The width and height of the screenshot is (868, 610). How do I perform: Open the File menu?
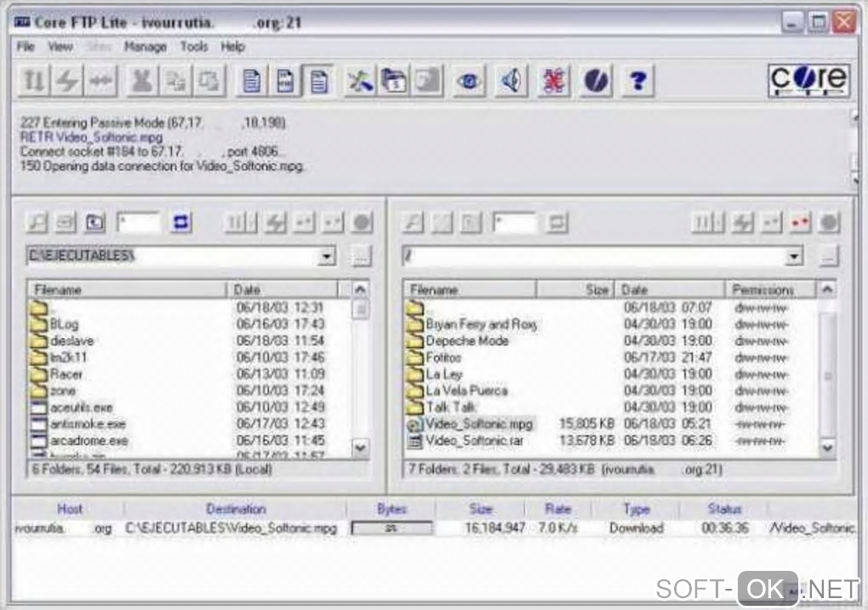click(26, 47)
